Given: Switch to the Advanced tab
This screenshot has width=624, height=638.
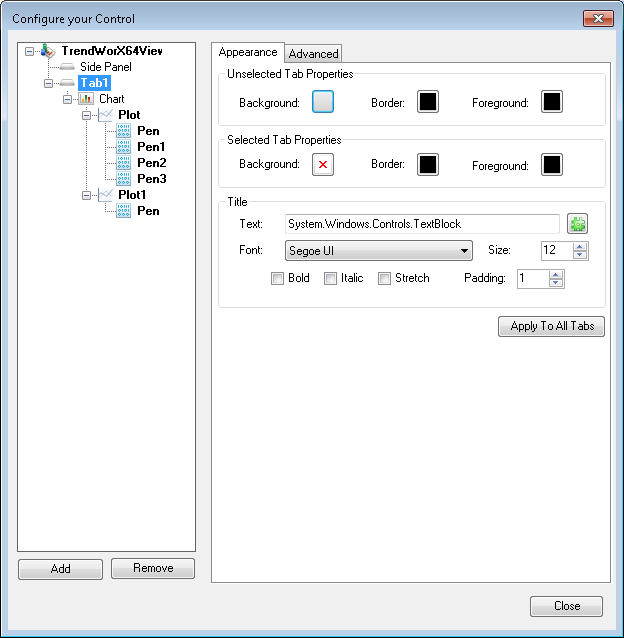Looking at the screenshot, I should [x=314, y=54].
